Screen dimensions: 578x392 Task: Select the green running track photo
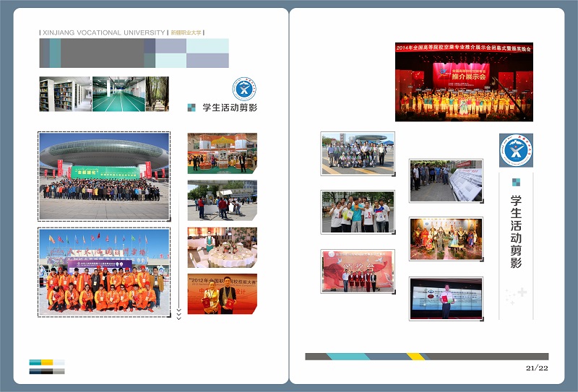[x=118, y=94]
